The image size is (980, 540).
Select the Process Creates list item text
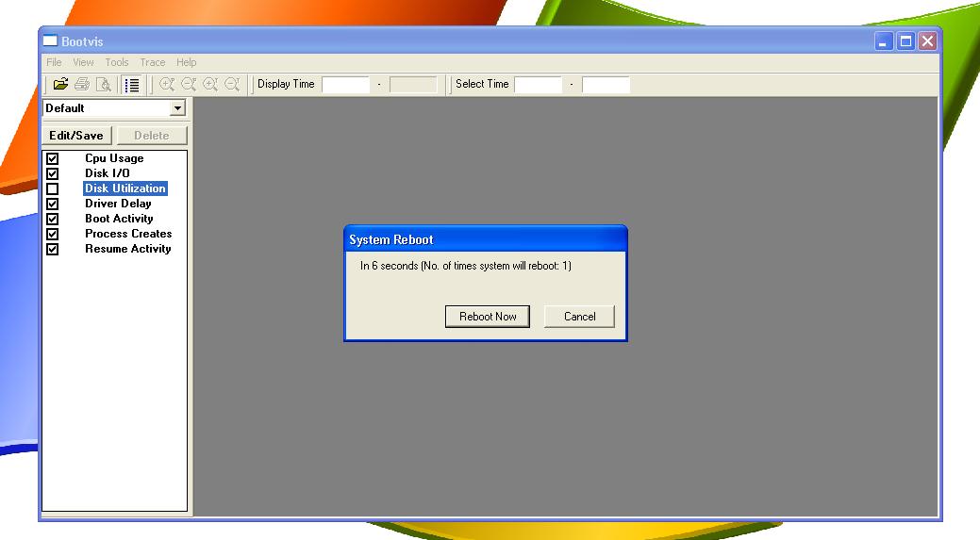(129, 234)
